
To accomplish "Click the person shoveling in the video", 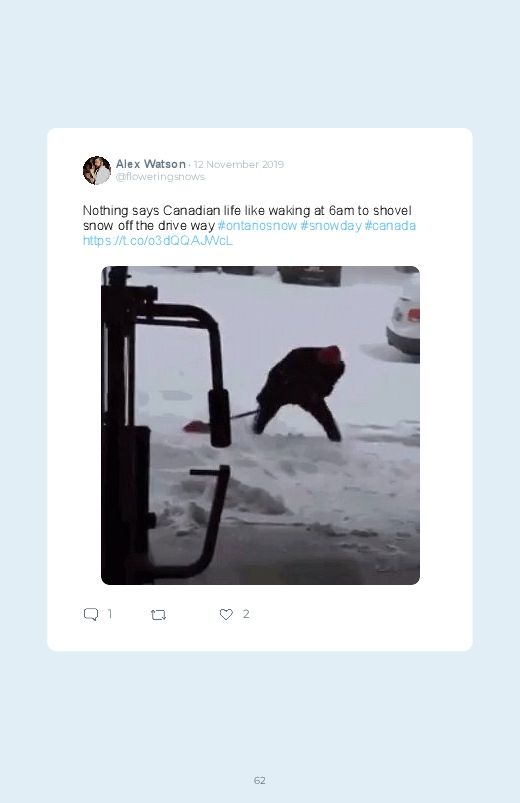I will [x=301, y=391].
